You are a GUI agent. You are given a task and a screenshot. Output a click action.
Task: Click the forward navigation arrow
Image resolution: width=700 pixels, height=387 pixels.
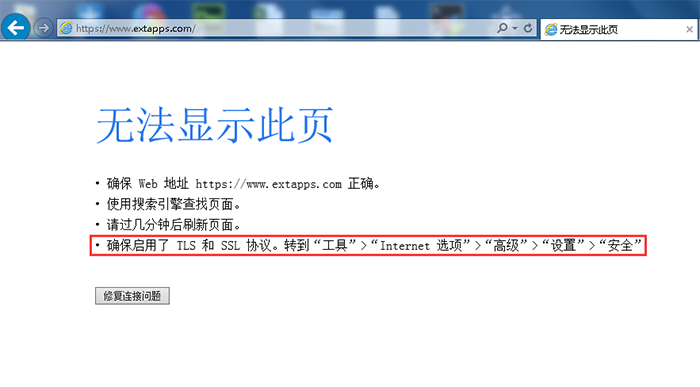pos(43,28)
